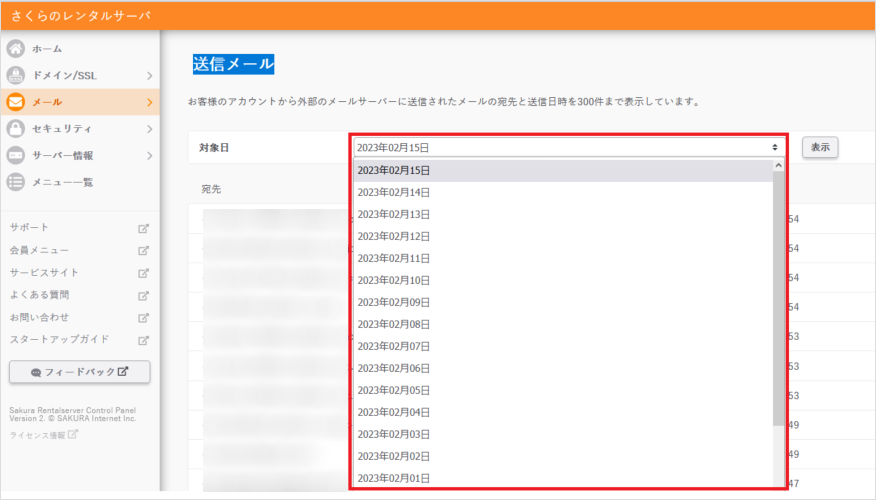Select 2023年02月10日 from the date list

point(393,280)
